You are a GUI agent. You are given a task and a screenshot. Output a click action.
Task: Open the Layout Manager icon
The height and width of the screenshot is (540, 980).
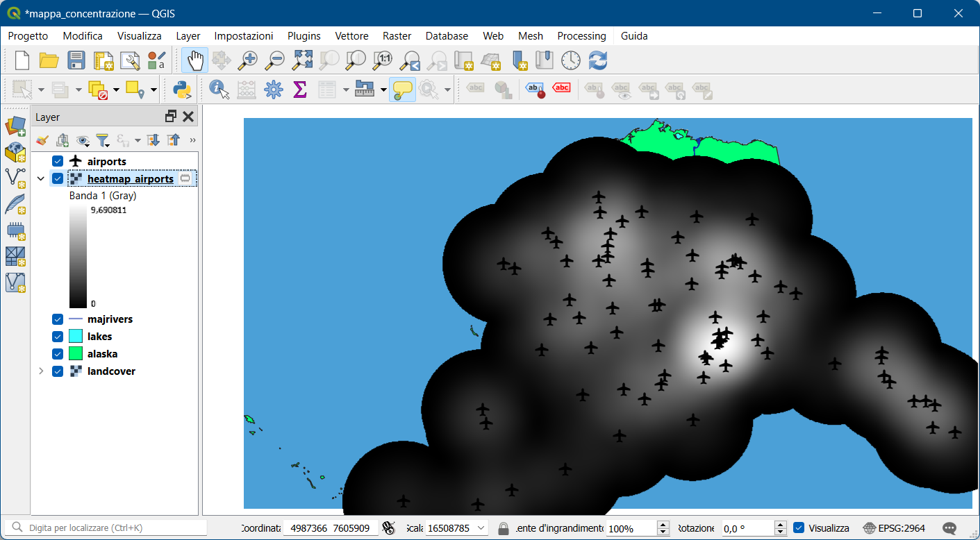pyautogui.click(x=130, y=60)
